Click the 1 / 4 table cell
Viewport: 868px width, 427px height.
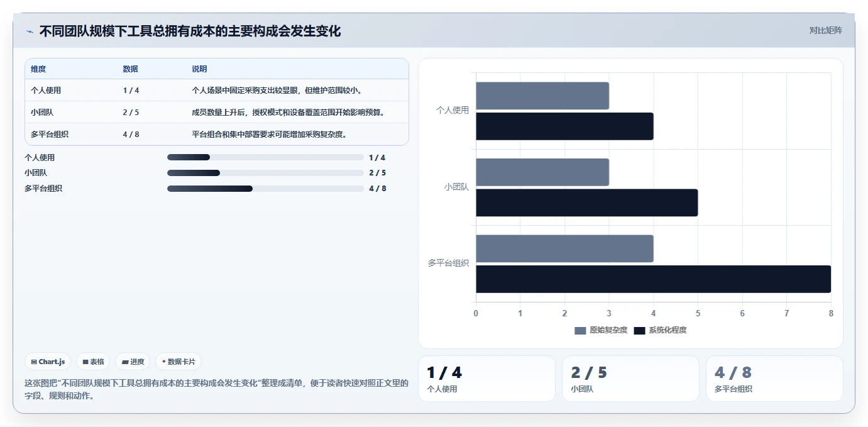click(131, 91)
